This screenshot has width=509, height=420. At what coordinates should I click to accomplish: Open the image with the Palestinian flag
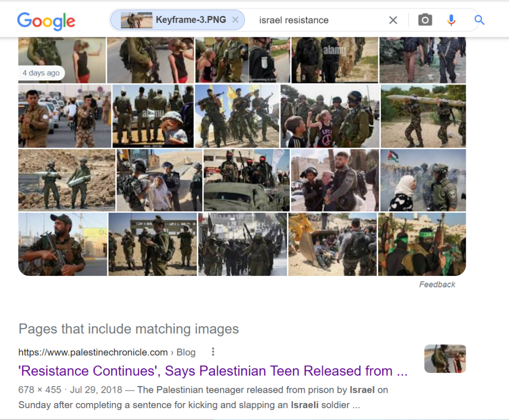[x=423, y=180]
